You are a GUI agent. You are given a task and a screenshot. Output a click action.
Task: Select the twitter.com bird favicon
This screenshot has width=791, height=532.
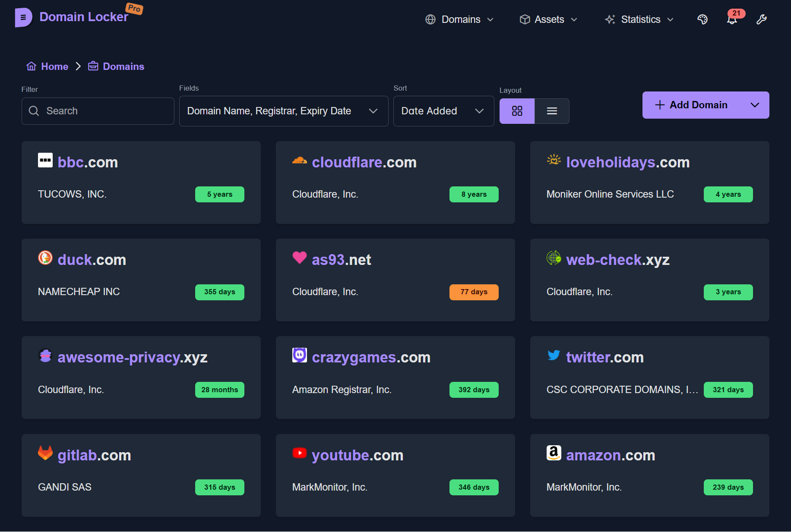554,355
